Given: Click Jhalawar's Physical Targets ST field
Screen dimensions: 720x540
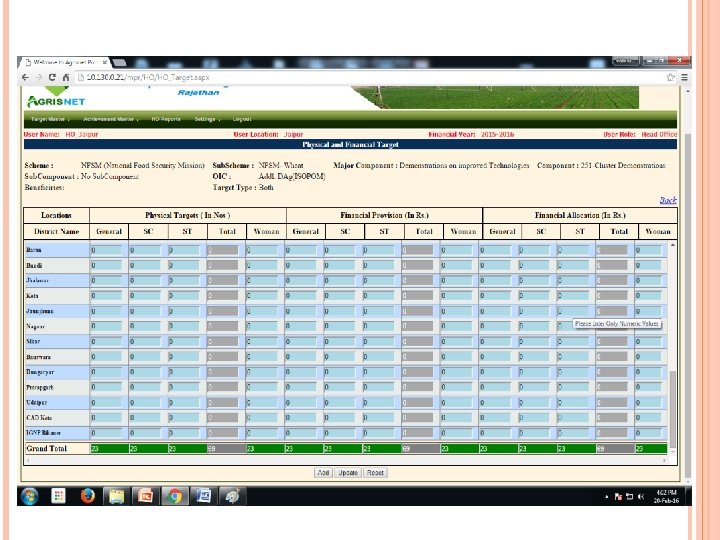Looking at the screenshot, I should point(184,281).
